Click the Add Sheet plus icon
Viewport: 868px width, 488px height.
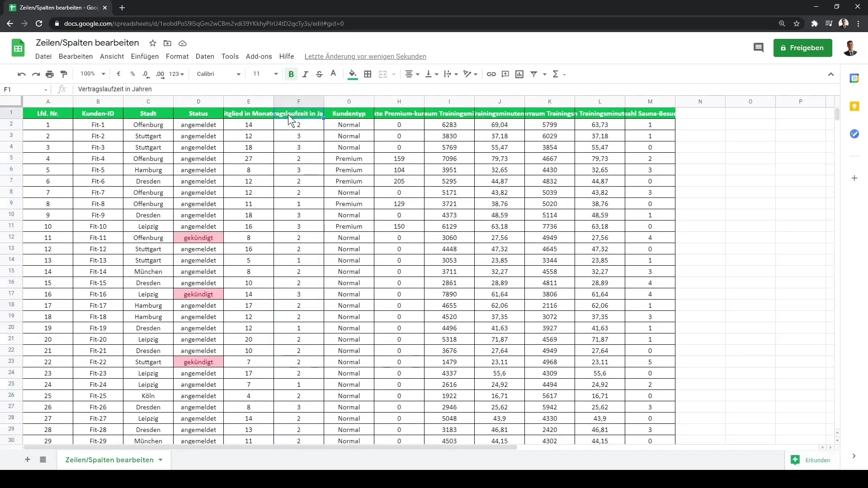coord(28,460)
